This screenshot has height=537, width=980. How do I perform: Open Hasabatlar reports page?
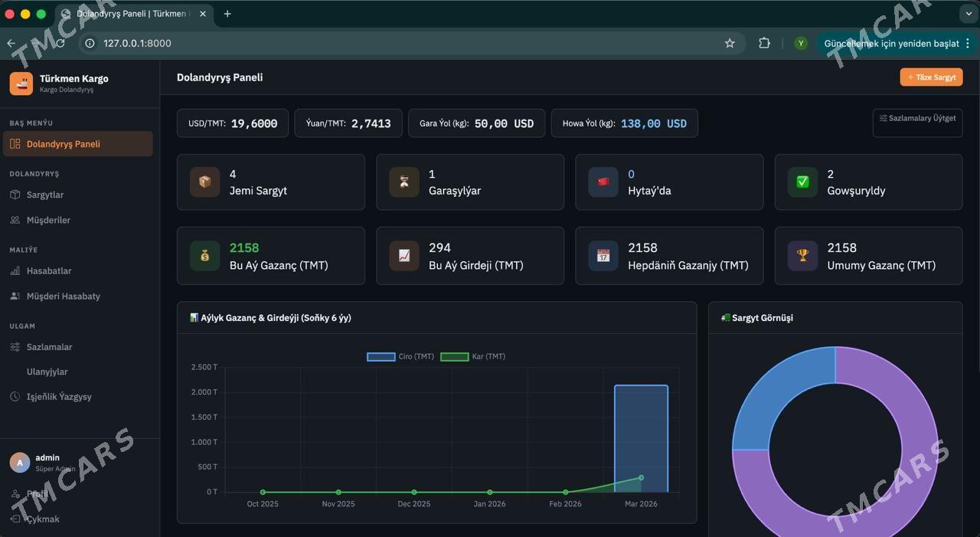[49, 270]
